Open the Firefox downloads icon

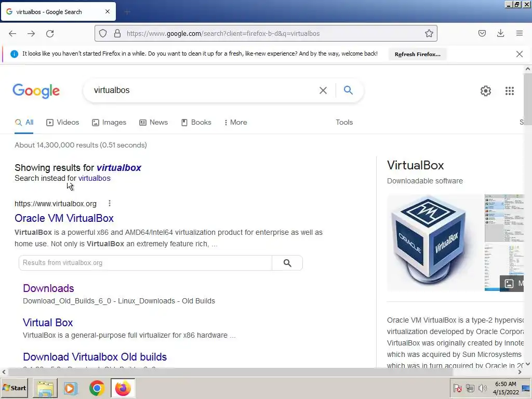(500, 33)
